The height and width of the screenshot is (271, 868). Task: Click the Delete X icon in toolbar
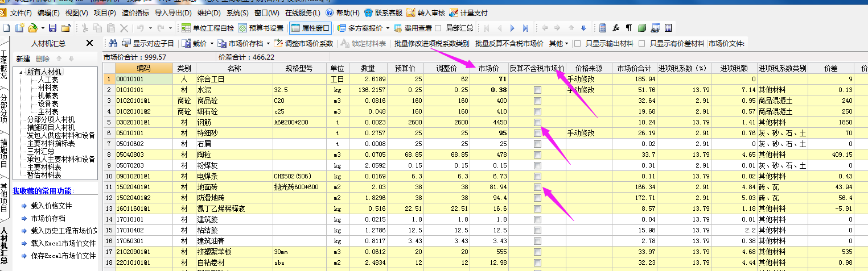(124, 28)
